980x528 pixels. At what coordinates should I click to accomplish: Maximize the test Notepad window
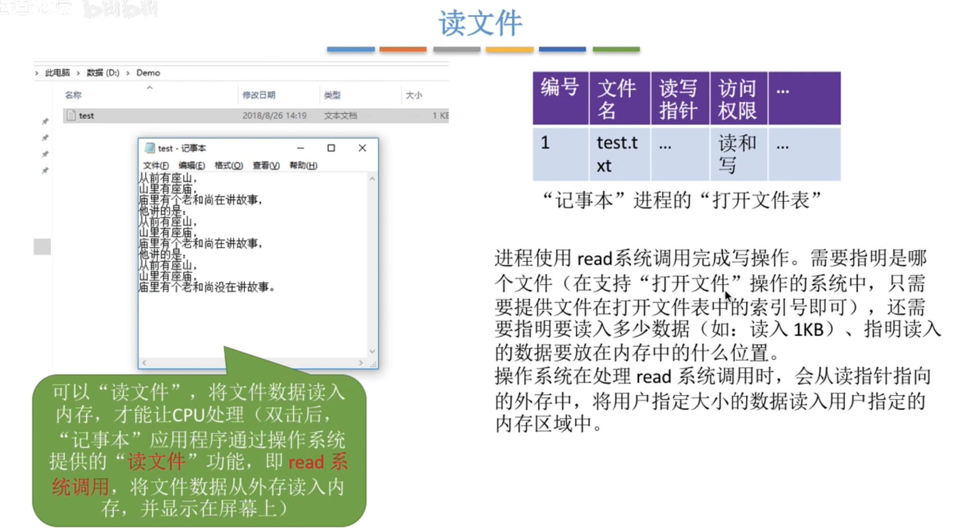click(331, 148)
